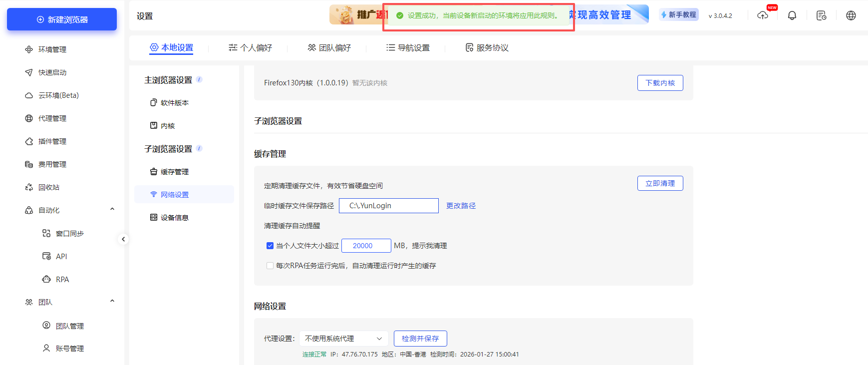The height and width of the screenshot is (365, 868).
Task: Select 缓存管理 in settings navigation
Action: click(x=184, y=172)
